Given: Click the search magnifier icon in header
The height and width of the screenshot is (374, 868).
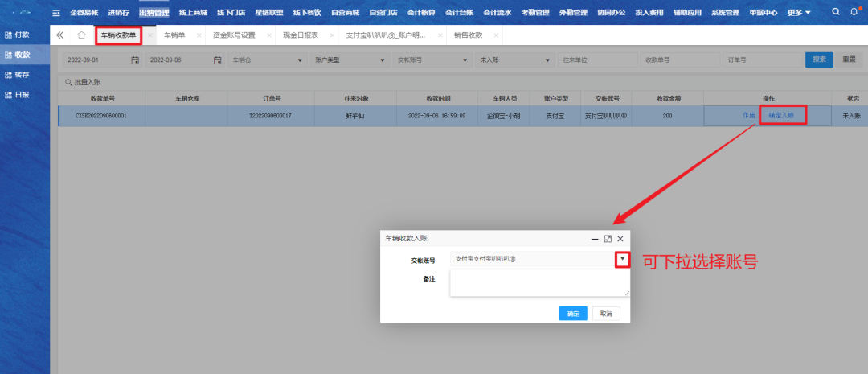Looking at the screenshot, I should point(836,12).
